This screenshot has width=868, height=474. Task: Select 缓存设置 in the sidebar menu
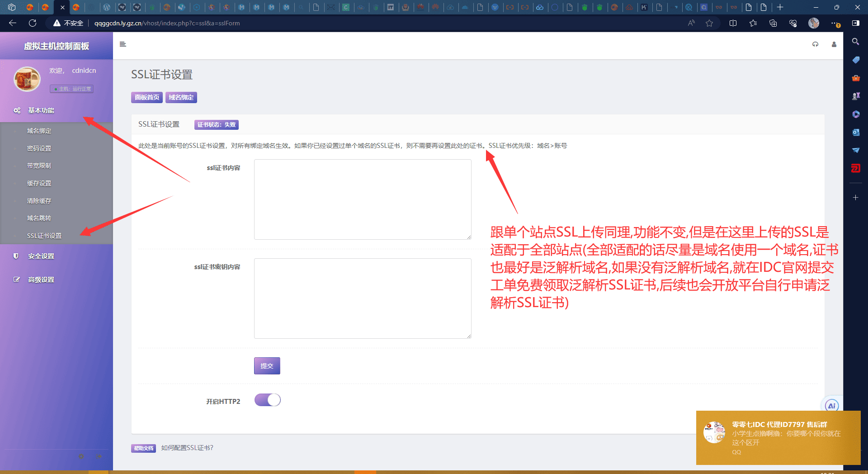click(39, 183)
